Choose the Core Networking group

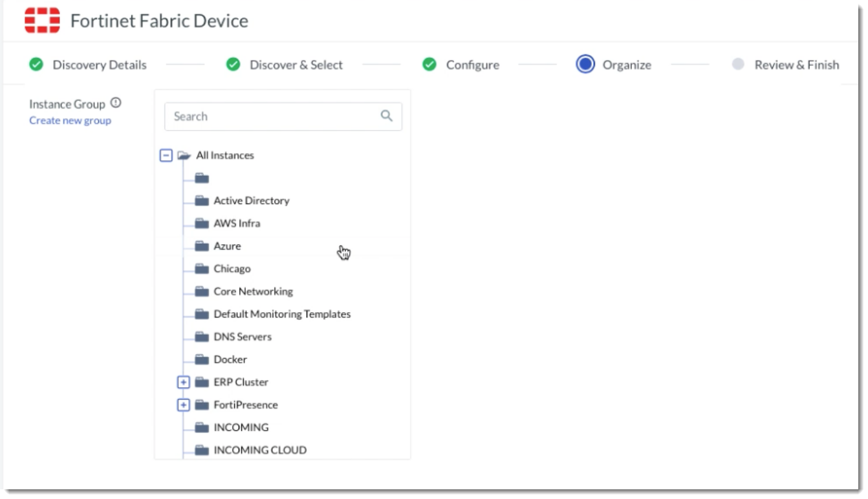click(253, 292)
